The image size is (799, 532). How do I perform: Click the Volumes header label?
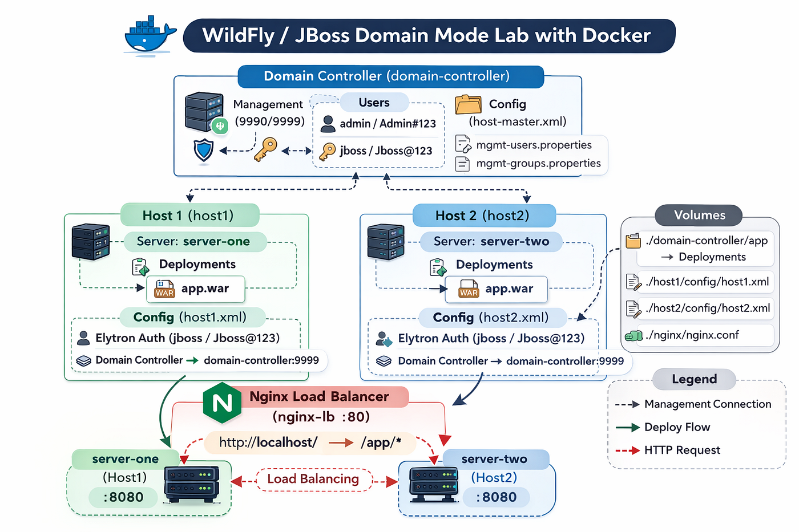699,215
